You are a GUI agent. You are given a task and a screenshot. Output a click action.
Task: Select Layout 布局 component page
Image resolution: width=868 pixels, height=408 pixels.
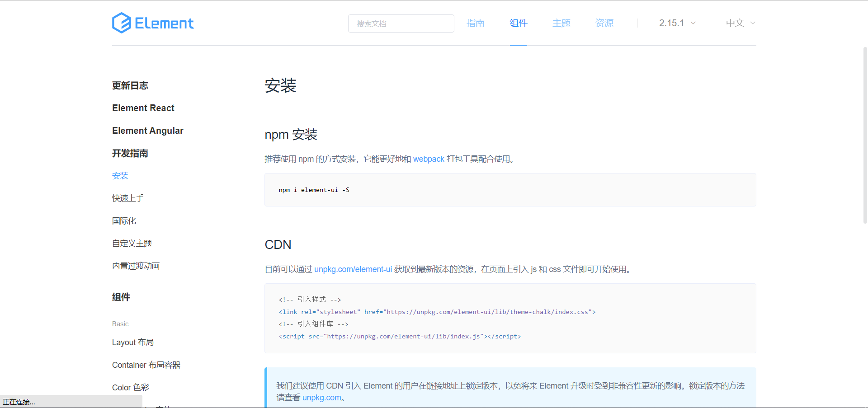pyautogui.click(x=133, y=342)
